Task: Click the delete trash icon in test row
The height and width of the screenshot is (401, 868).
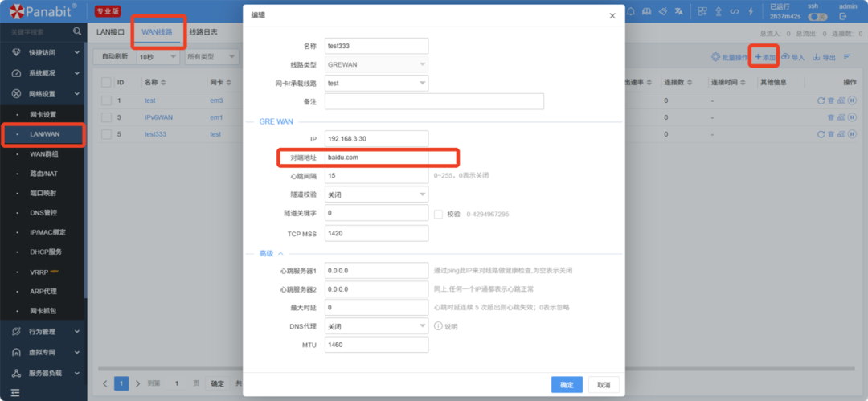Action: 830,100
